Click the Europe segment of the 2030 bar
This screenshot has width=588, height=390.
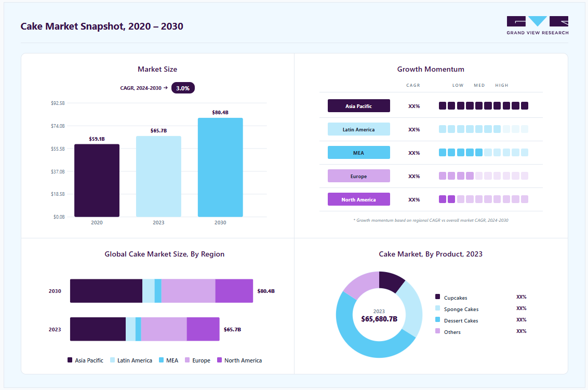(188, 291)
